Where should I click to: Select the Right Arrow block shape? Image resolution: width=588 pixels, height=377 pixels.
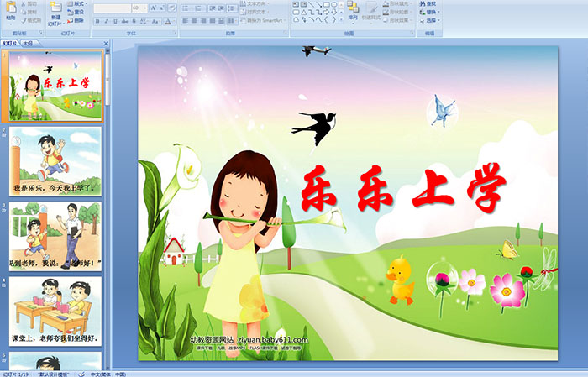(x=327, y=12)
